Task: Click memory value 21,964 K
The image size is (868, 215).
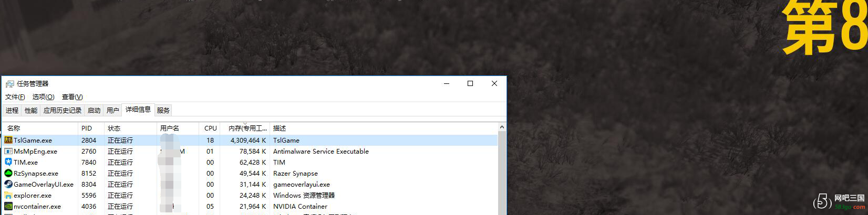Action: point(253,206)
